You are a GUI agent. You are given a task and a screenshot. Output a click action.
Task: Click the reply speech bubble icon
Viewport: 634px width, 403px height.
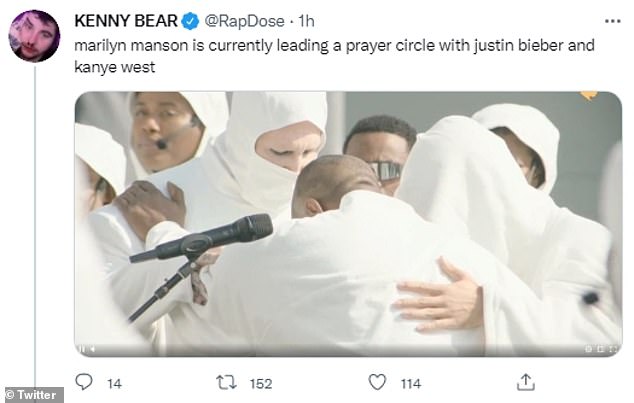point(84,380)
